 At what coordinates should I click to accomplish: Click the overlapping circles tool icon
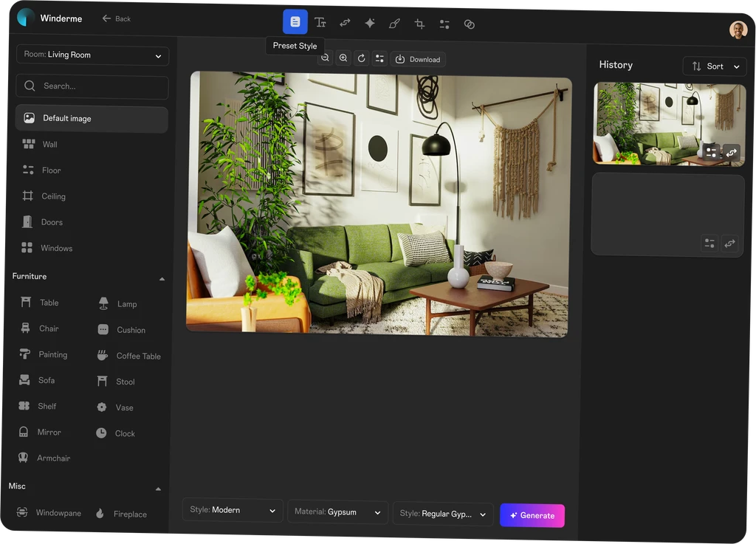469,24
